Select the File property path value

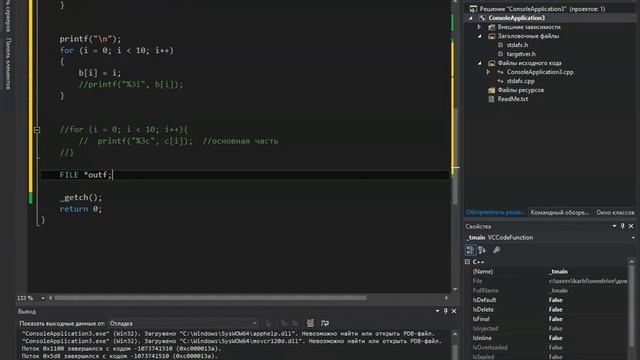click(588, 281)
